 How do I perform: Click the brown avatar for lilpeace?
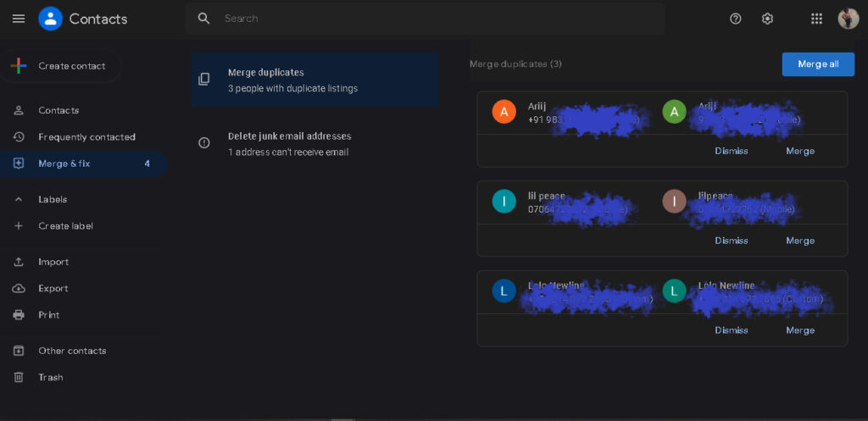(674, 202)
